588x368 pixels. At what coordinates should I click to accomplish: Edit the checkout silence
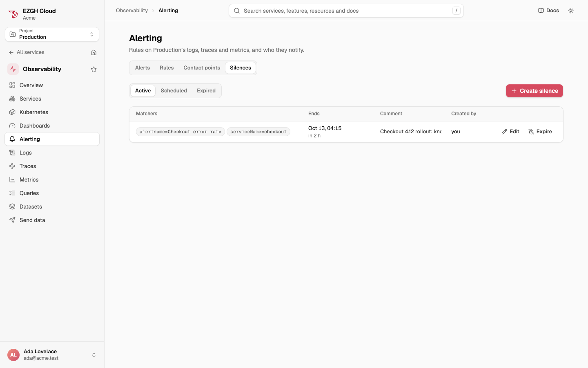pyautogui.click(x=510, y=132)
